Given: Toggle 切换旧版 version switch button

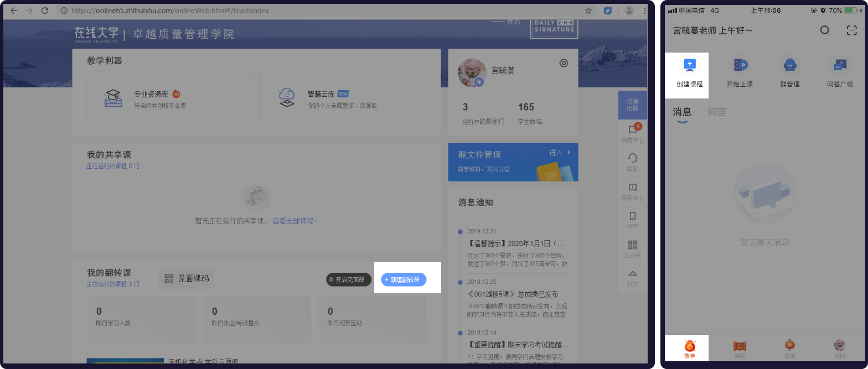Looking at the screenshot, I should pyautogui.click(x=632, y=105).
